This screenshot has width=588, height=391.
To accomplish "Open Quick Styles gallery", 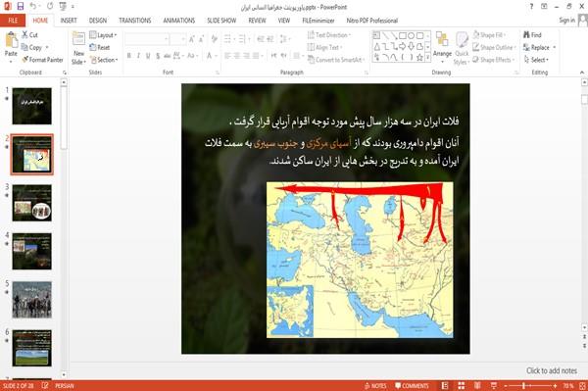I will click(x=462, y=49).
